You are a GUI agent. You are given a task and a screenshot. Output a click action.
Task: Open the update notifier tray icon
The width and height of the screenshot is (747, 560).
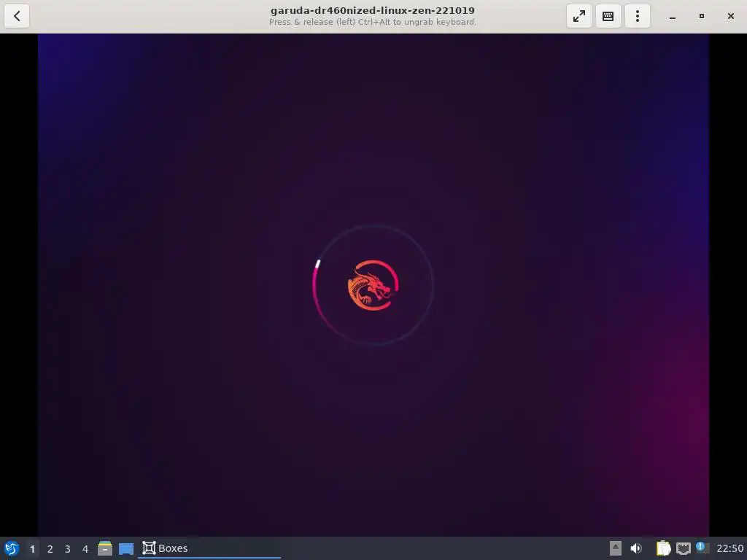tap(703, 548)
